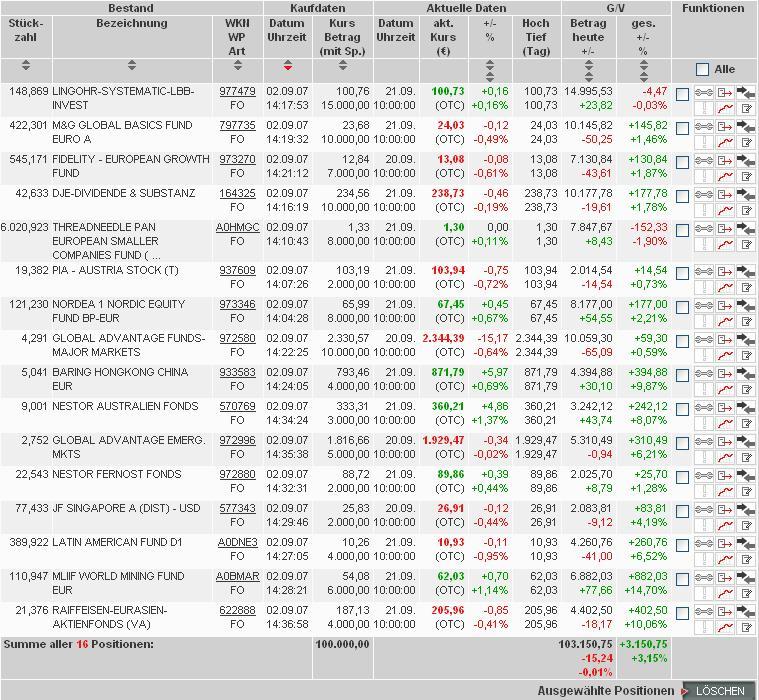Image resolution: width=759 pixels, height=700 pixels.
Task: Click wrench icon in NESTOR FERNOST FONDS row
Action: 704,475
